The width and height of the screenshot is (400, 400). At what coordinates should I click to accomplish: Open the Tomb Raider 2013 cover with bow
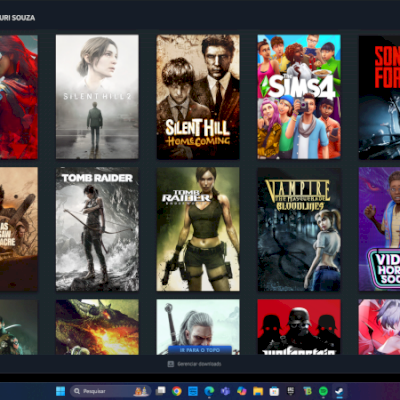97,229
